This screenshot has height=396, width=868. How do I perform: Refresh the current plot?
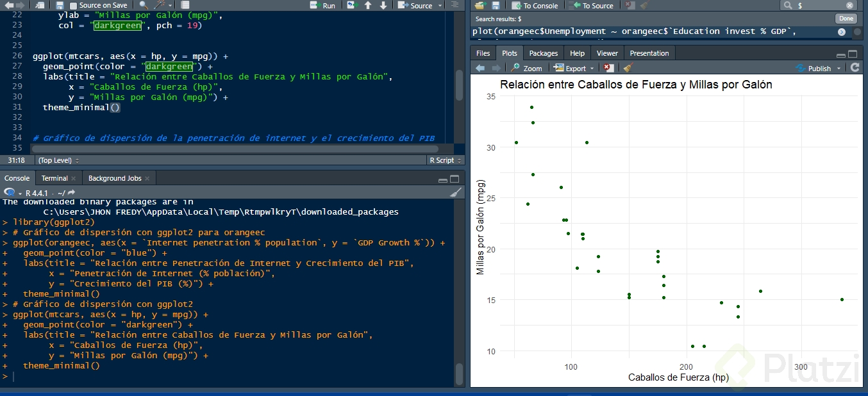tap(855, 68)
